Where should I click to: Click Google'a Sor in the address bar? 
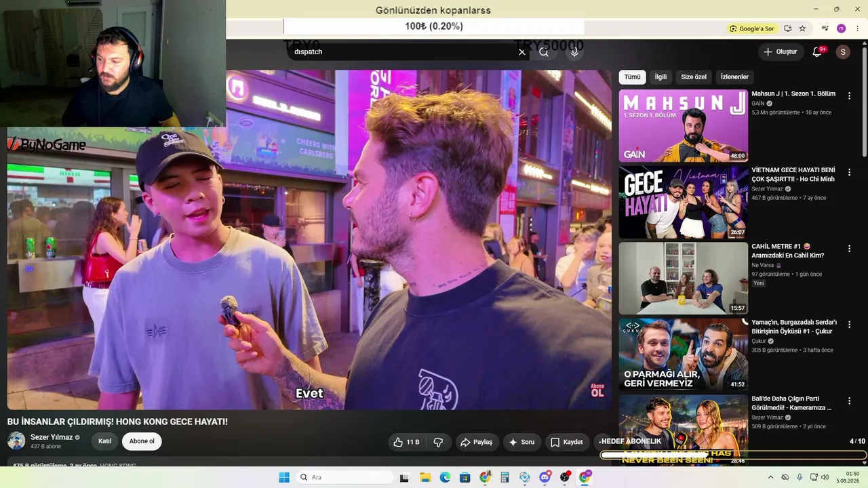751,28
